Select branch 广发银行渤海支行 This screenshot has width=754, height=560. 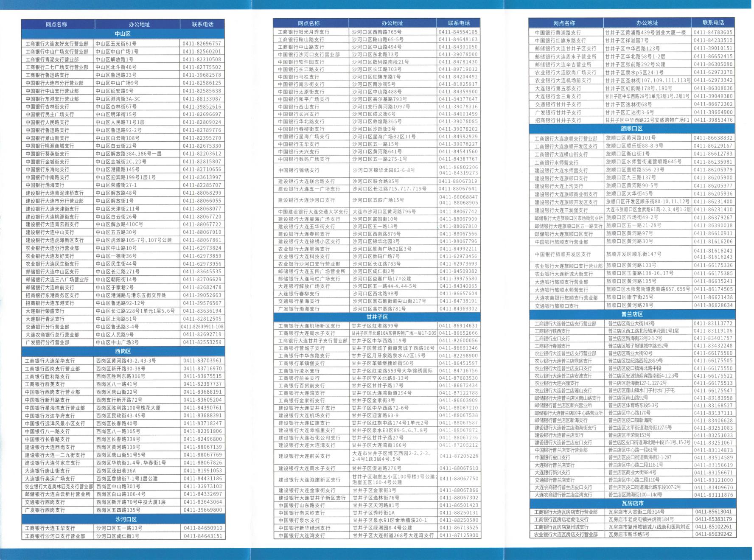[299, 309]
